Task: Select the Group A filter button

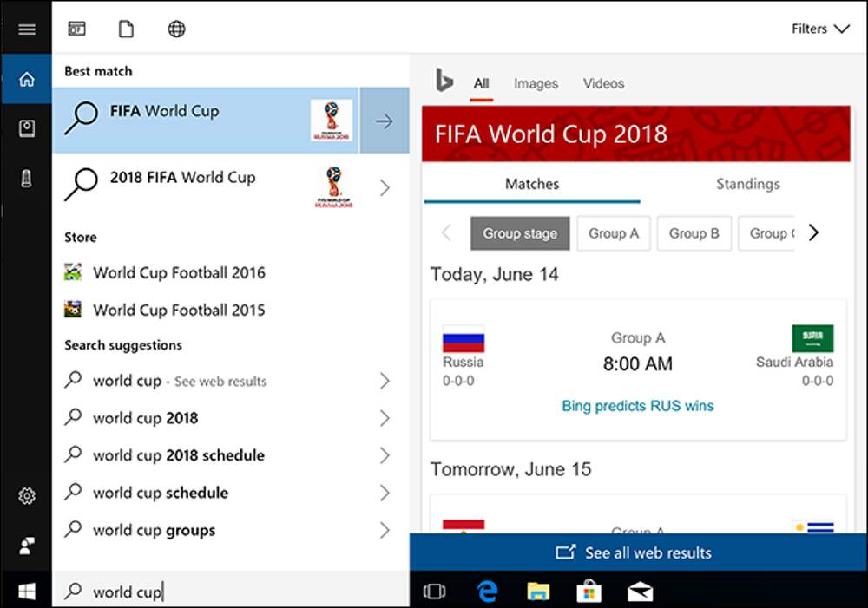Action: (613, 233)
